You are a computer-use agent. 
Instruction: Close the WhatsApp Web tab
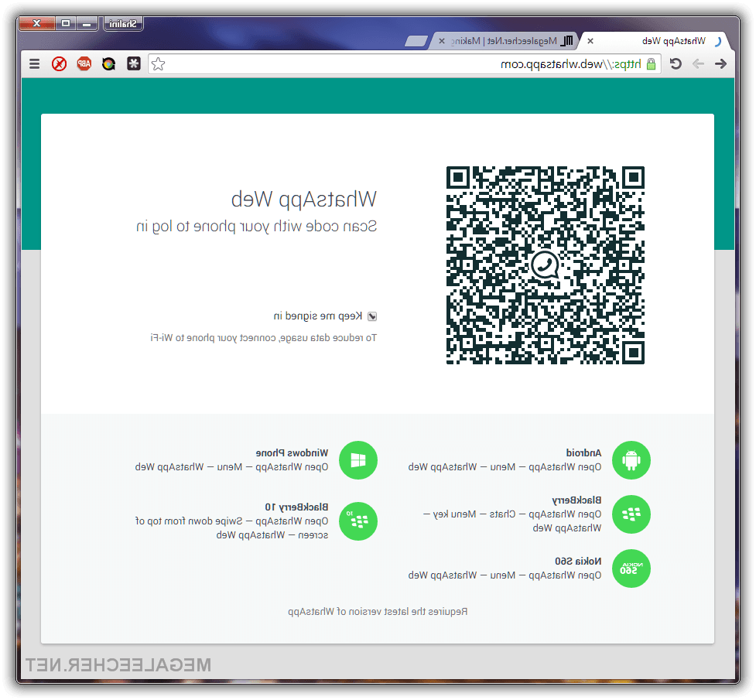(590, 42)
